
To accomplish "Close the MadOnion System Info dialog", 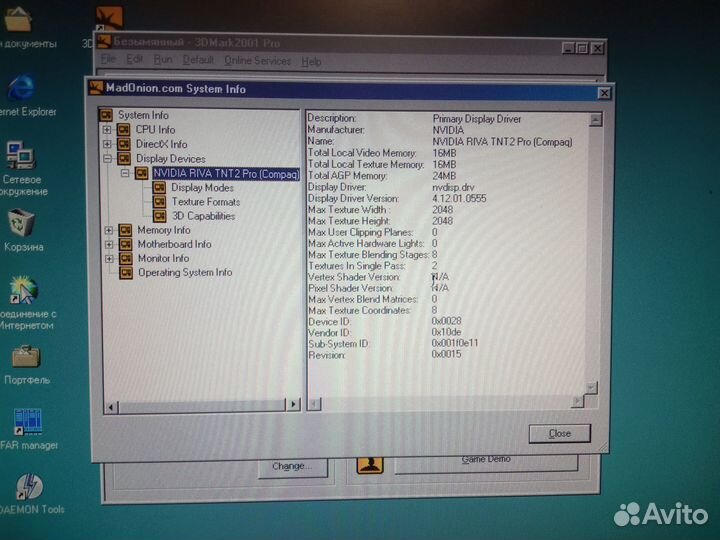I will 604,93.
